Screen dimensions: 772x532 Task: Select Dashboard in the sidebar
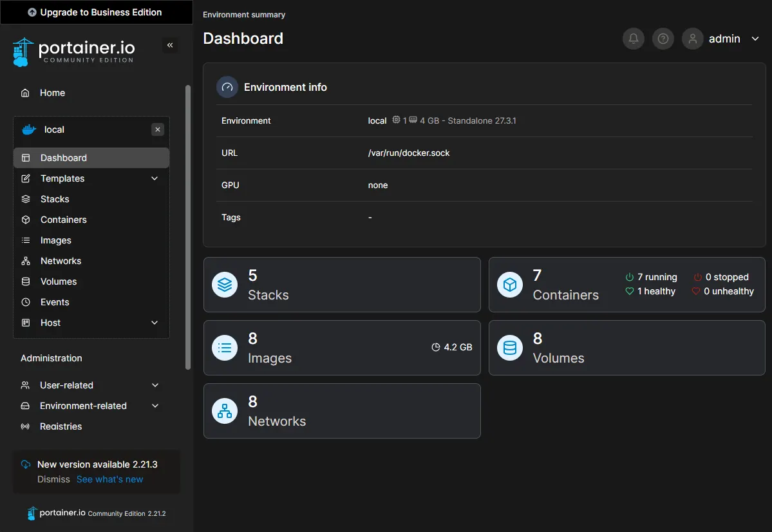point(91,158)
